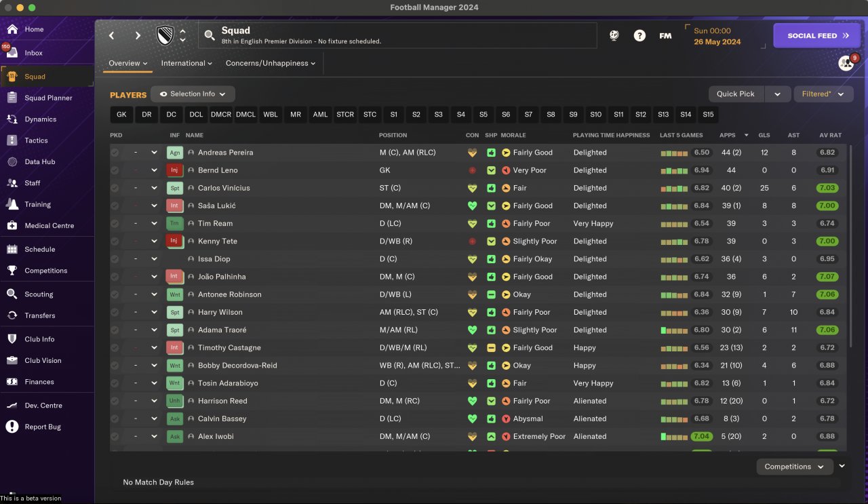868x504 pixels.
Task: Toggle the pick circle for Bernd Leno
Action: (115, 170)
